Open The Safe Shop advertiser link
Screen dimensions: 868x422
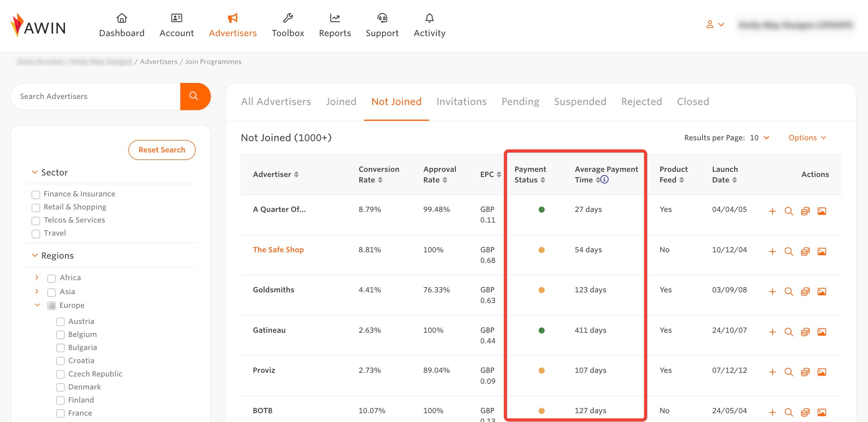tap(278, 250)
